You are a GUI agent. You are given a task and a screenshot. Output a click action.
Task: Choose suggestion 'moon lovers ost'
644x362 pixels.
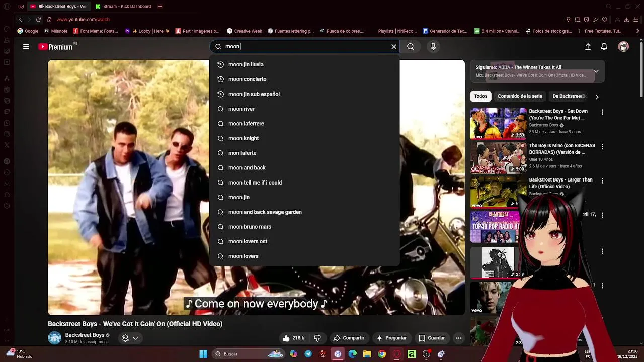tap(304, 241)
